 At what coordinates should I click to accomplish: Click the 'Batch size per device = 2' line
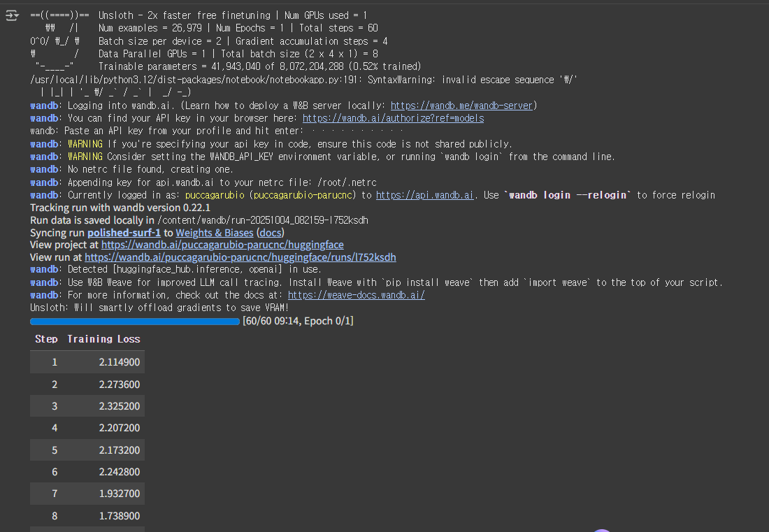pos(243,41)
